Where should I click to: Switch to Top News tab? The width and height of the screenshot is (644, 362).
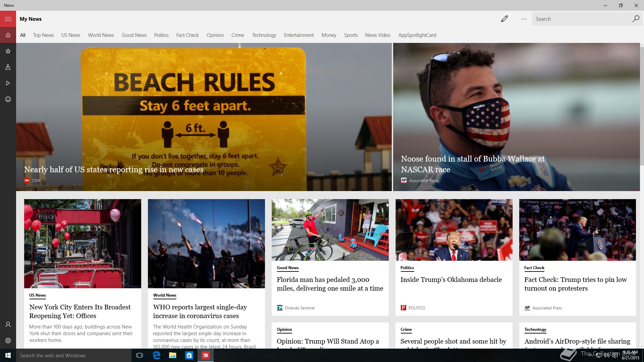pyautogui.click(x=43, y=35)
